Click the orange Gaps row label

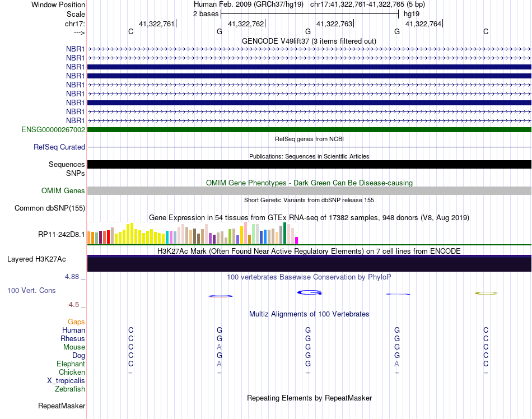(76, 322)
